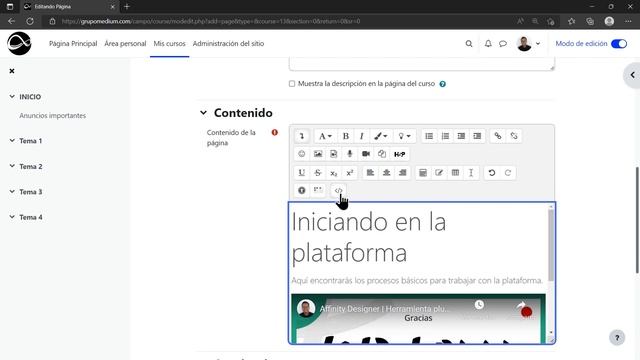Open manage files icon

(x=382, y=154)
